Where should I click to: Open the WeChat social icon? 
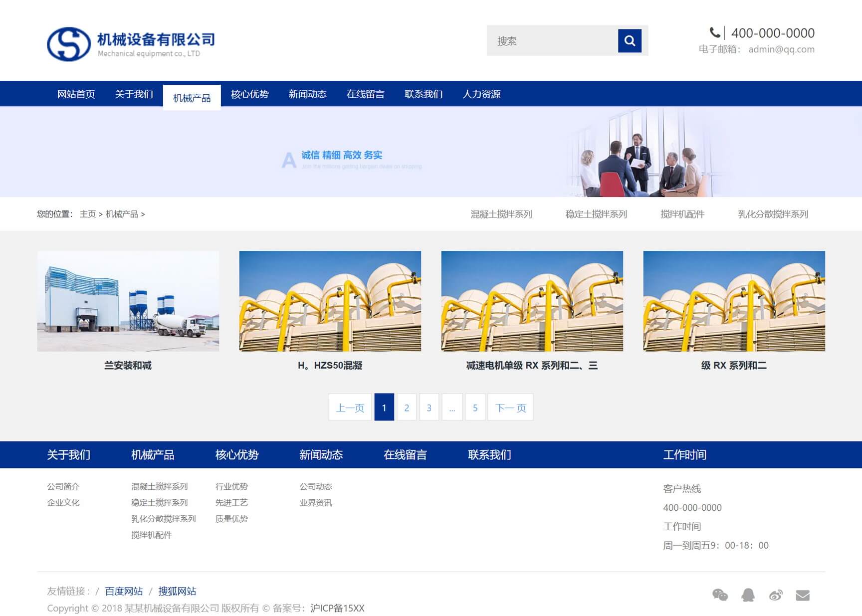click(x=719, y=595)
